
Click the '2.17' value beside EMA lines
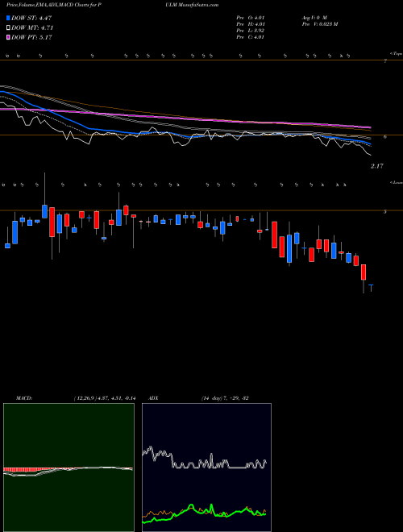click(x=377, y=166)
